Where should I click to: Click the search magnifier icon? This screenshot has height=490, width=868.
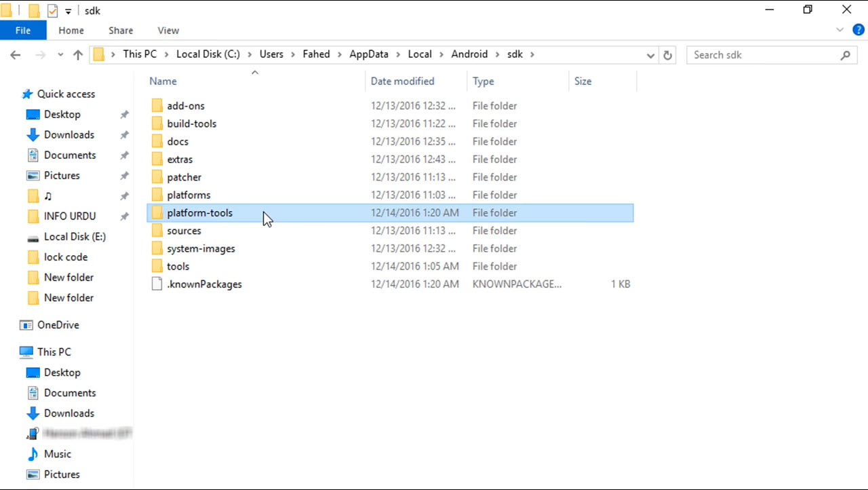(845, 55)
